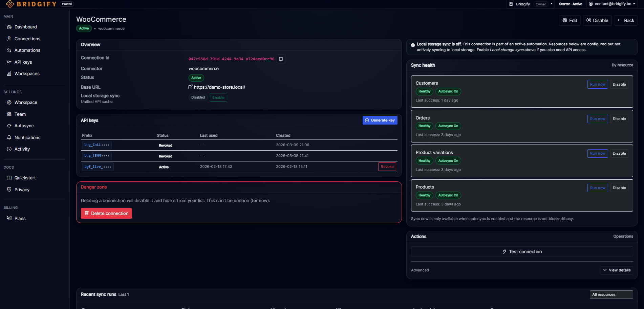Open the Plans billing page
This screenshot has height=309, width=644.
pyautogui.click(x=20, y=219)
